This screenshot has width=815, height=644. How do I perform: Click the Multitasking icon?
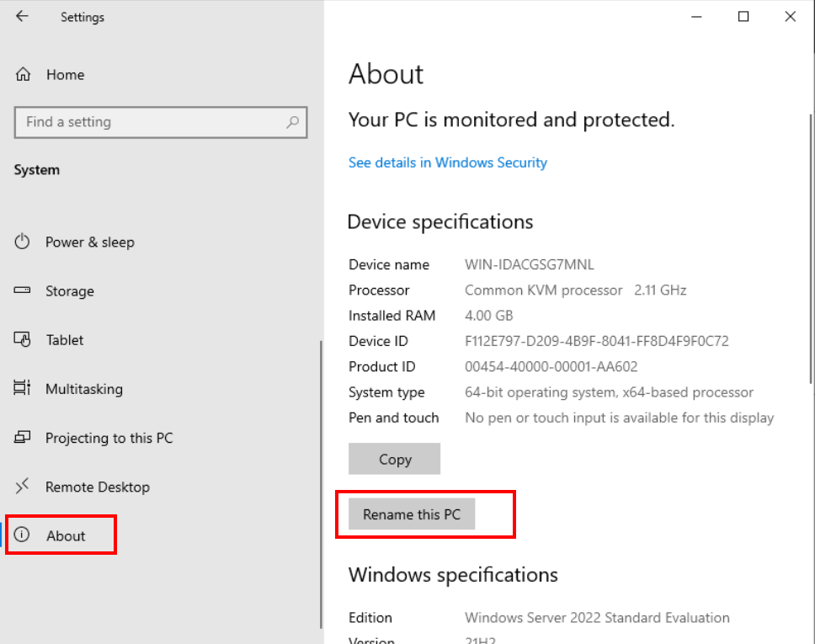23,388
